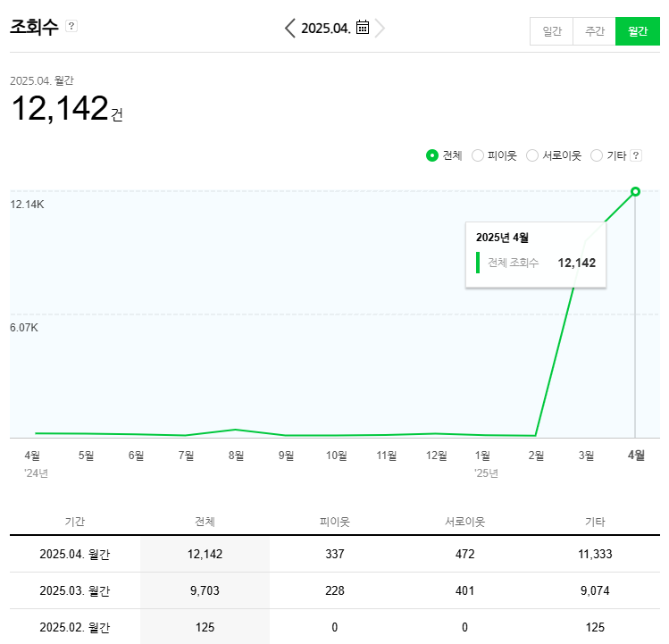The height and width of the screenshot is (644, 669).
Task: Click the 3월 axis label
Action: click(586, 456)
